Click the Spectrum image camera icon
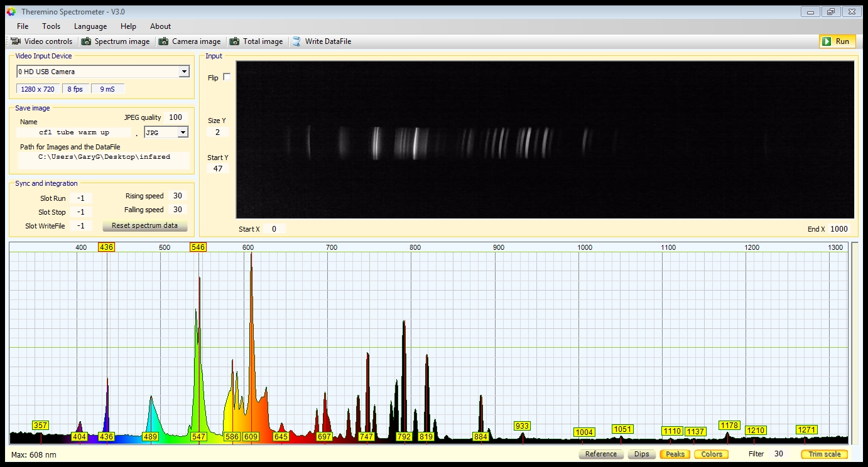868x467 pixels. tap(86, 41)
